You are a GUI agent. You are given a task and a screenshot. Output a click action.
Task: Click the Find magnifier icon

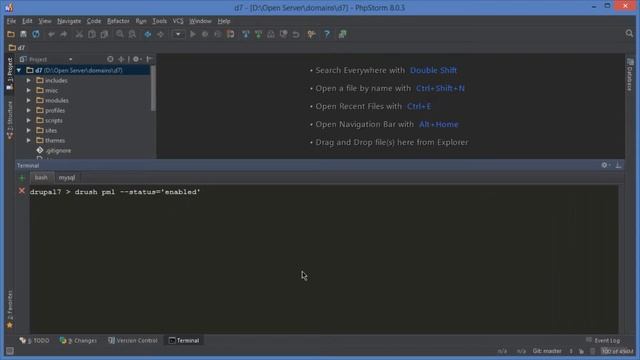(x=120, y=34)
